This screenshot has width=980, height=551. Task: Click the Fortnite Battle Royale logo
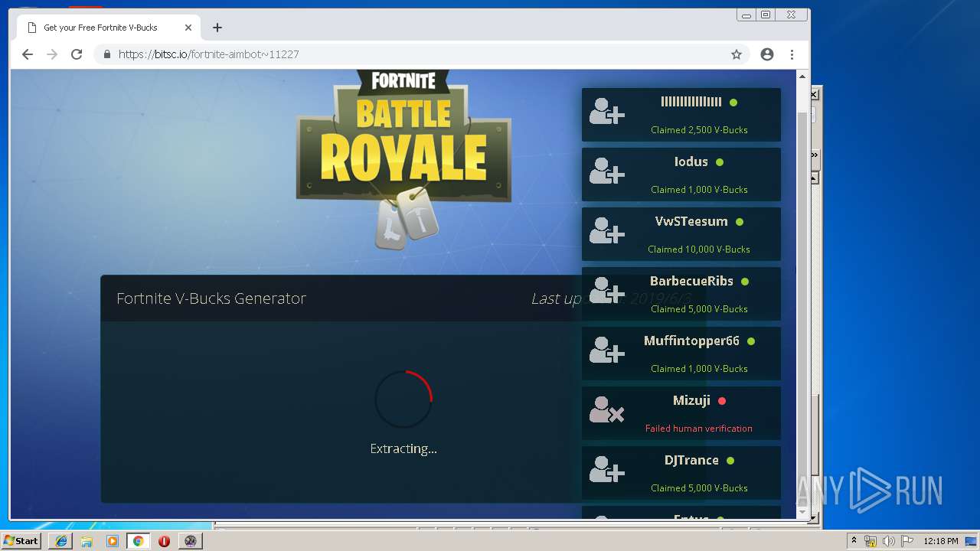point(403,159)
